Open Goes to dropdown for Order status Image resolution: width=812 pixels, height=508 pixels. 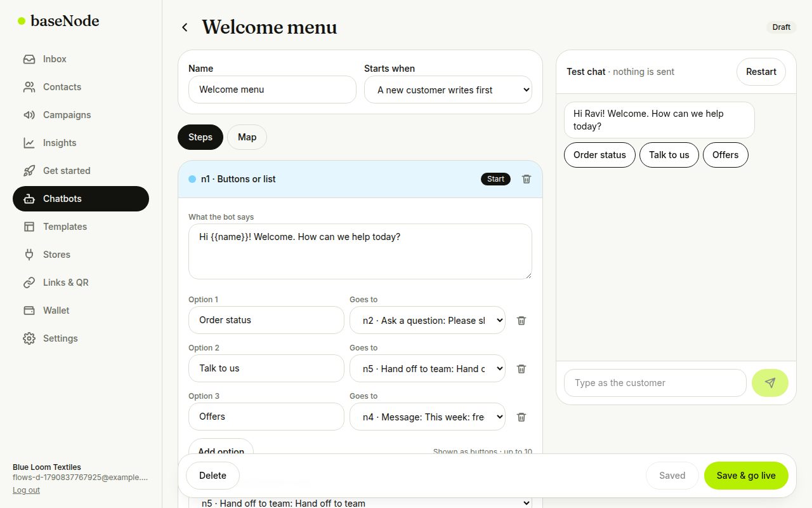coord(428,321)
